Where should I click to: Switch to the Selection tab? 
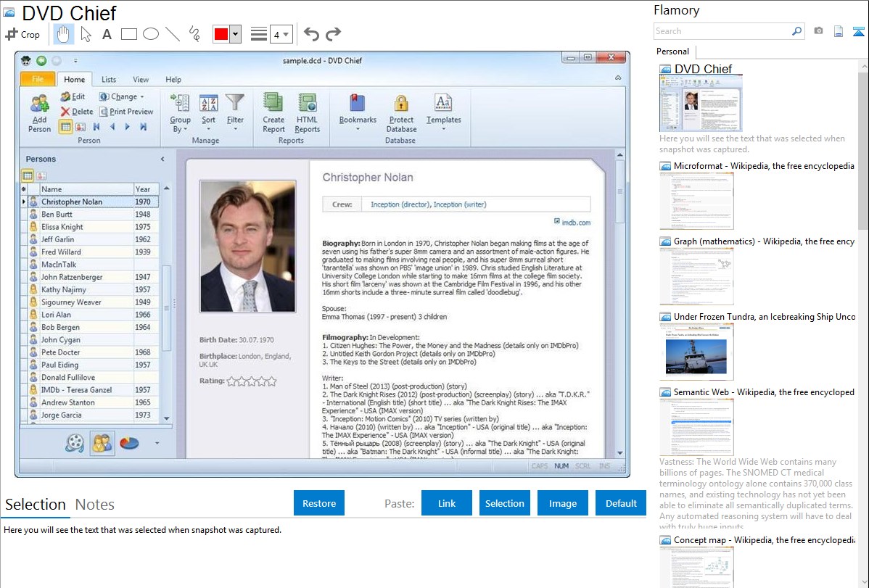pos(36,505)
